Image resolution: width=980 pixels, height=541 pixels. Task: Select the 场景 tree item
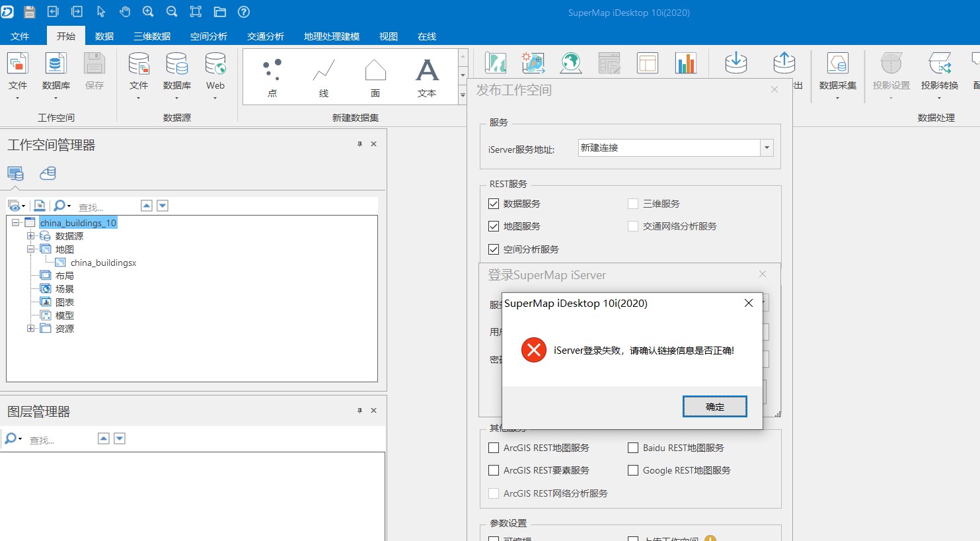click(65, 289)
